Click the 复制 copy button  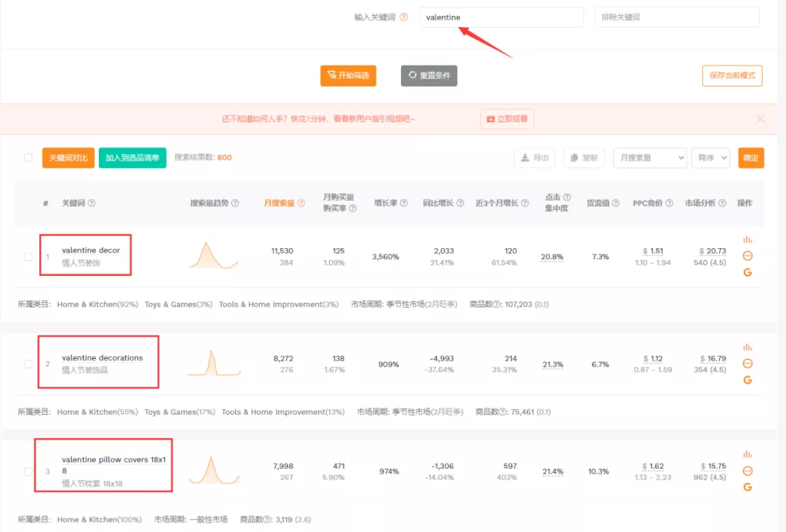click(584, 158)
